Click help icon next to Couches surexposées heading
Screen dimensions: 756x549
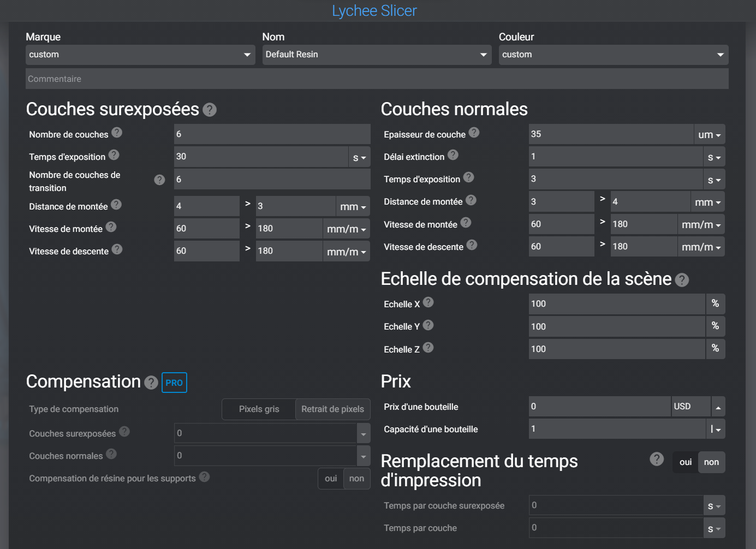click(x=210, y=110)
